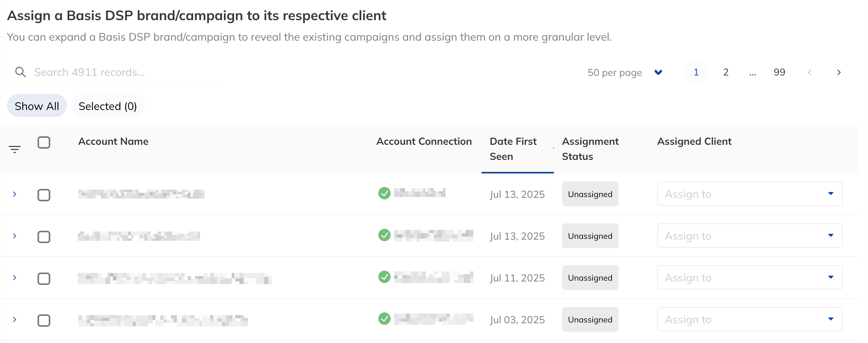The image size is (868, 343).
Task: Click Unassigned badge in first row
Action: (x=590, y=194)
